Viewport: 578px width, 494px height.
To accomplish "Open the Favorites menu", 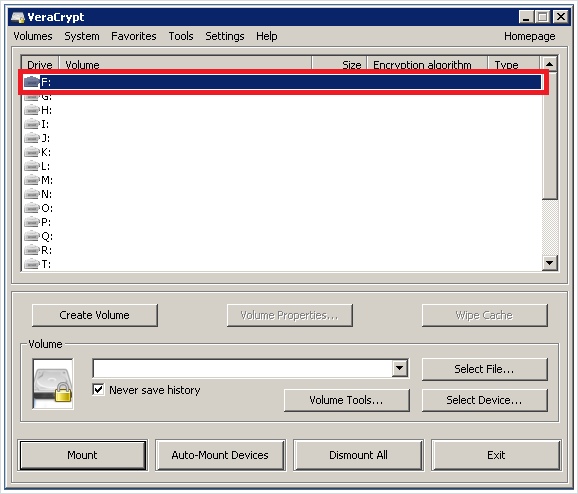I will click(134, 36).
